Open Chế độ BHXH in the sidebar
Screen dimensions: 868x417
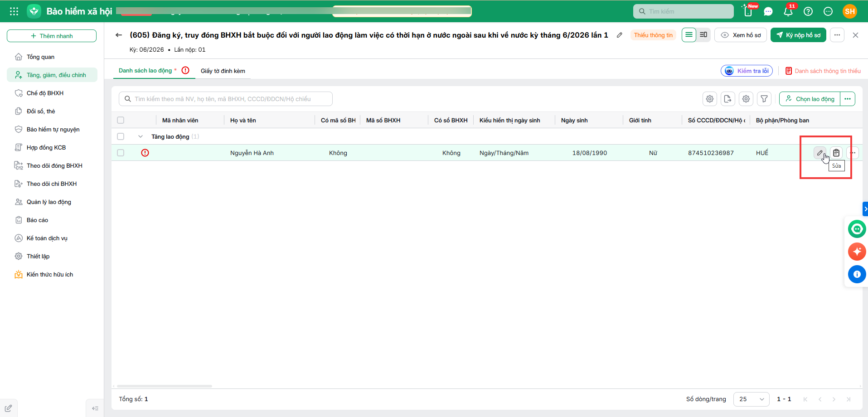click(52, 93)
